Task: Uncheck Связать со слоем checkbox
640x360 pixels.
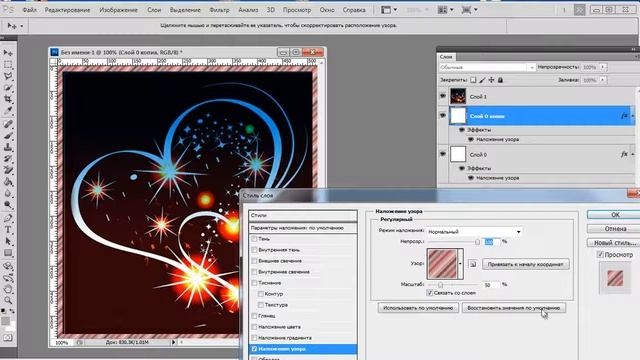Action: (429, 293)
